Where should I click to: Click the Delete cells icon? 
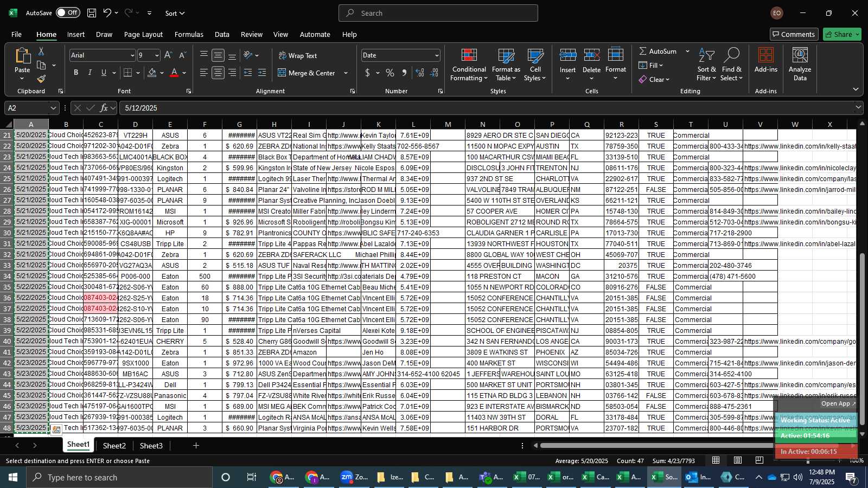point(591,55)
